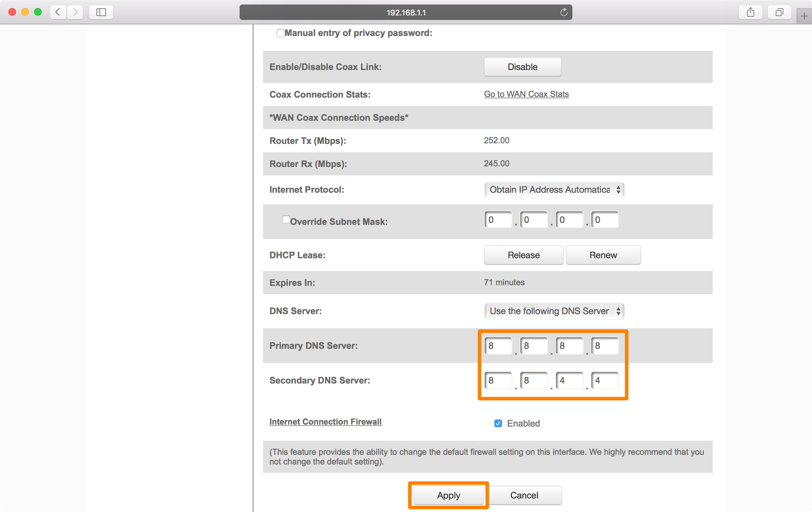Click Disable for the Coax Link
The image size is (812, 512).
tap(522, 67)
